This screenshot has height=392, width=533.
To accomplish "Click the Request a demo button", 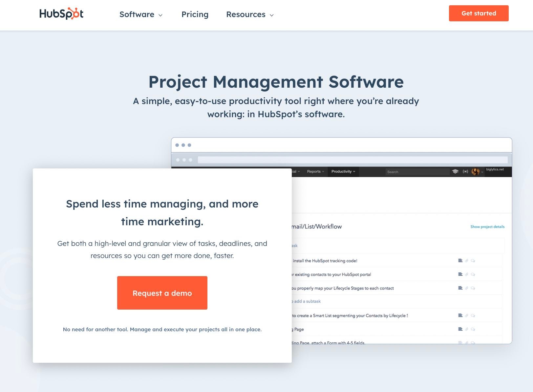I will pyautogui.click(x=162, y=293).
